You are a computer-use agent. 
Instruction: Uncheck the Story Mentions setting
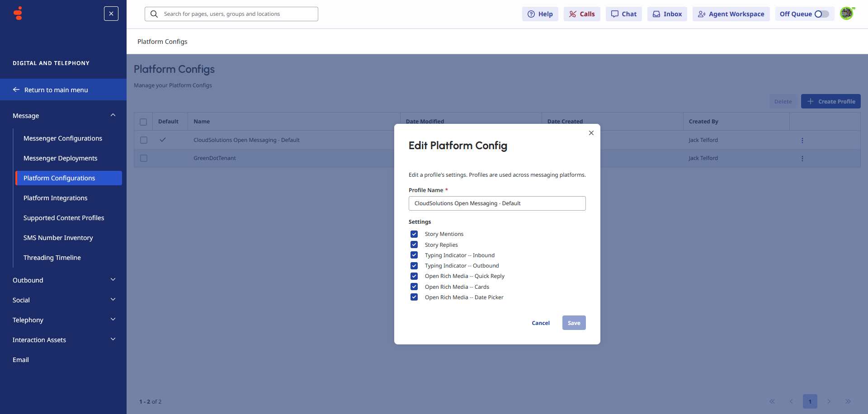point(414,234)
